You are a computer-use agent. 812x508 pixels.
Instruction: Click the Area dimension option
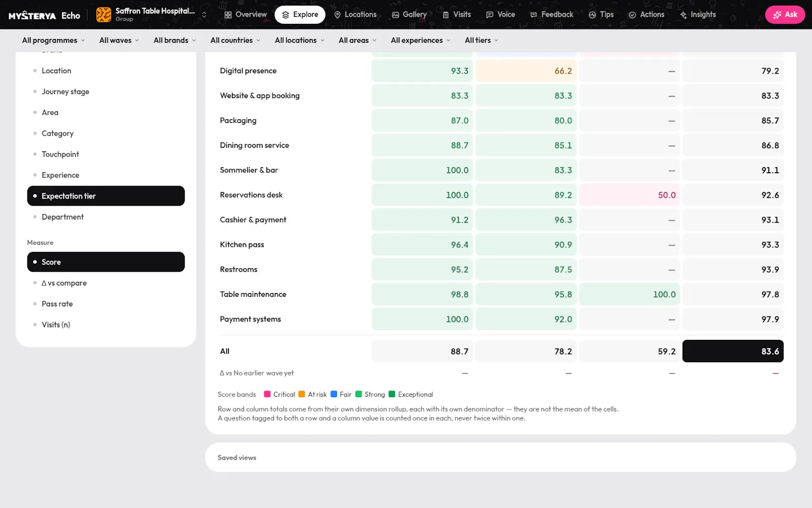click(x=106, y=112)
